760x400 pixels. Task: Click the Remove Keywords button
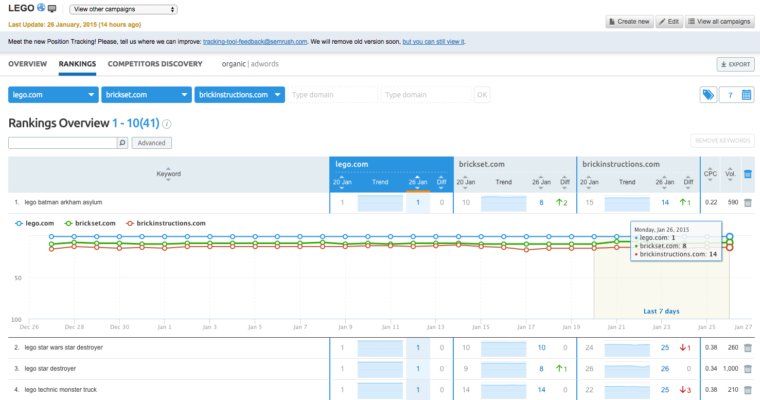[722, 141]
